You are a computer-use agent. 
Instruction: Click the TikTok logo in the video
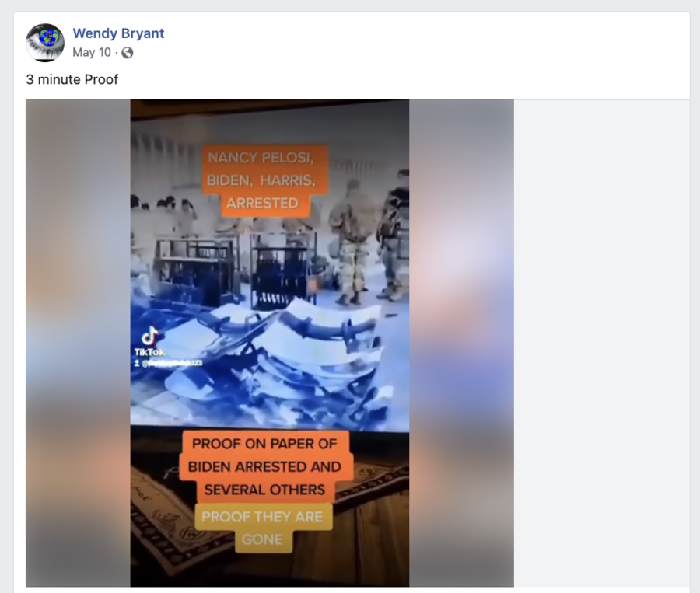(x=150, y=337)
